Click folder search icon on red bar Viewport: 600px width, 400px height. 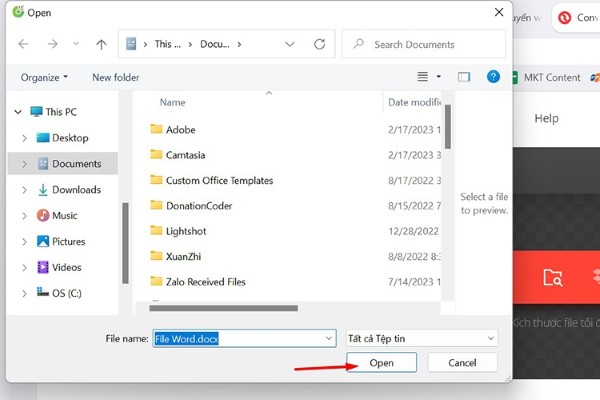pos(553,278)
